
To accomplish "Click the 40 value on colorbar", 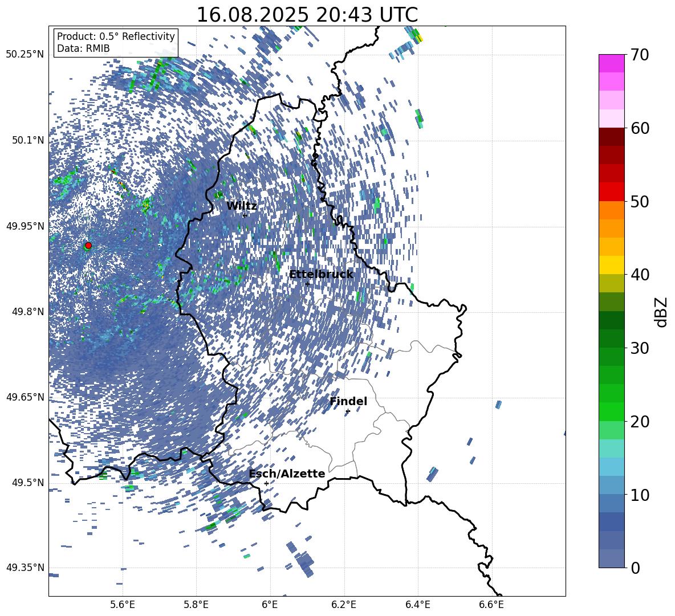I will point(640,275).
